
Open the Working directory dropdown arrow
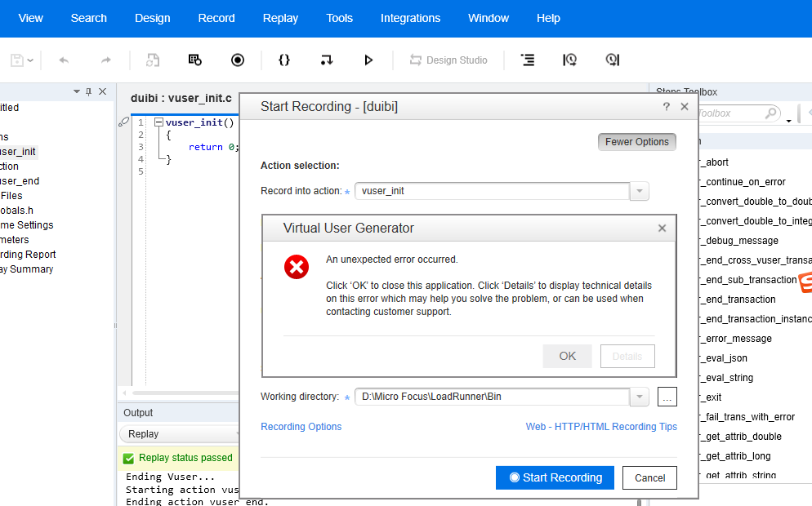click(x=640, y=397)
